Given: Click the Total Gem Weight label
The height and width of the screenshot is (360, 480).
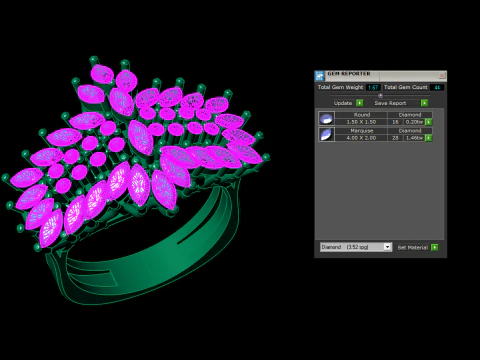Looking at the screenshot, I should click(x=340, y=87).
